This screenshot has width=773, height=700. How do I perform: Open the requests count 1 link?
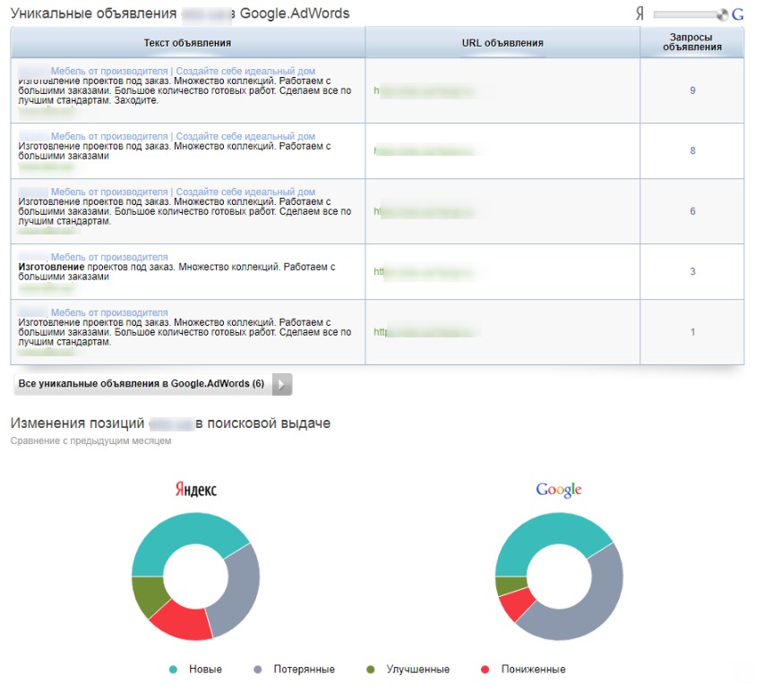(x=692, y=332)
